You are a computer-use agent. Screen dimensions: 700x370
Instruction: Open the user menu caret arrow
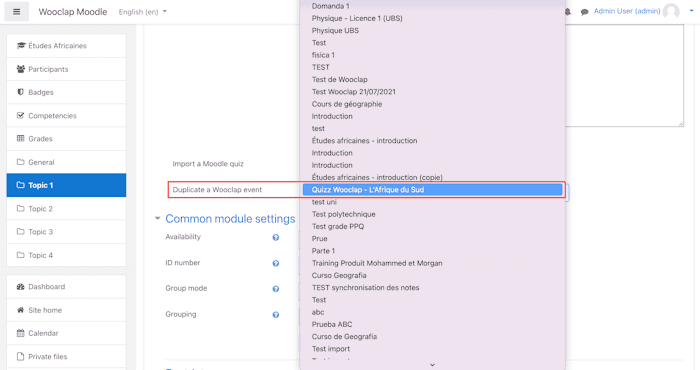click(692, 11)
